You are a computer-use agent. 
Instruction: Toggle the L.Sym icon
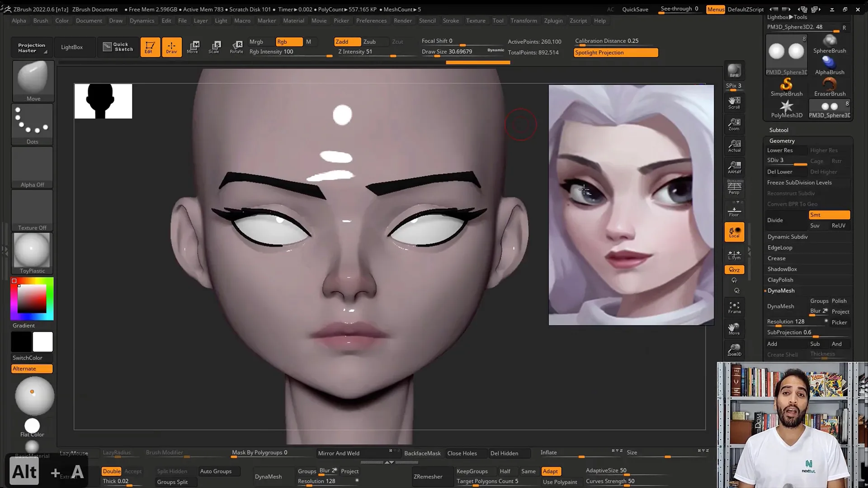[734, 255]
